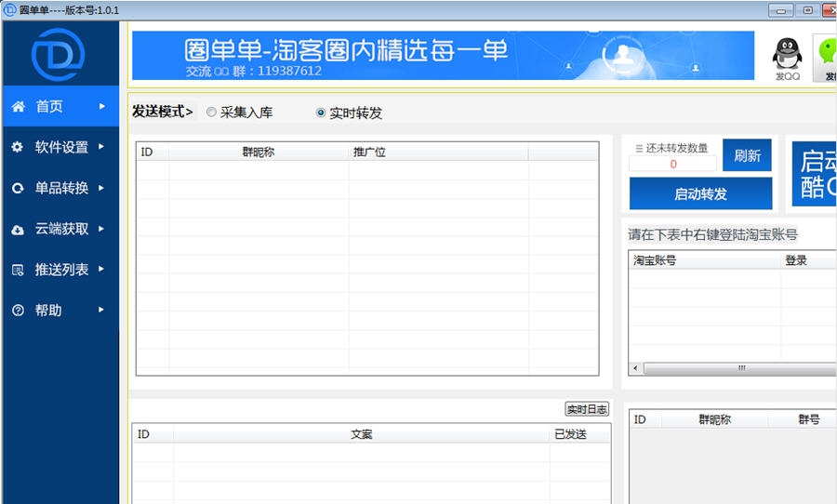
Task: Click the home icon beside 首页
Action: (x=19, y=106)
